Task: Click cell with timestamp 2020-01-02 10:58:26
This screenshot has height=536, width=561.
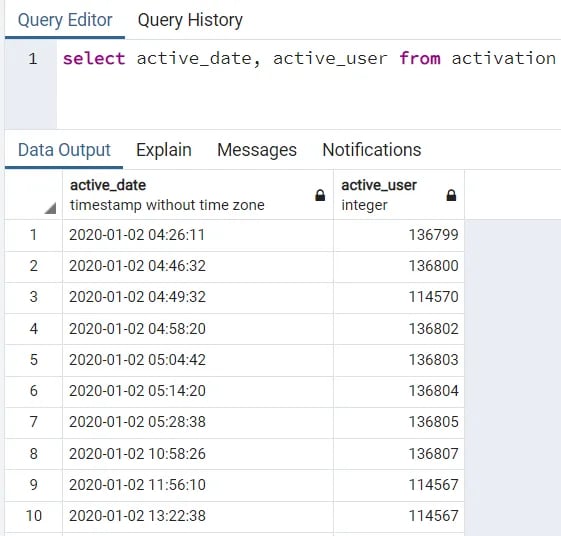Action: [x=198, y=454]
